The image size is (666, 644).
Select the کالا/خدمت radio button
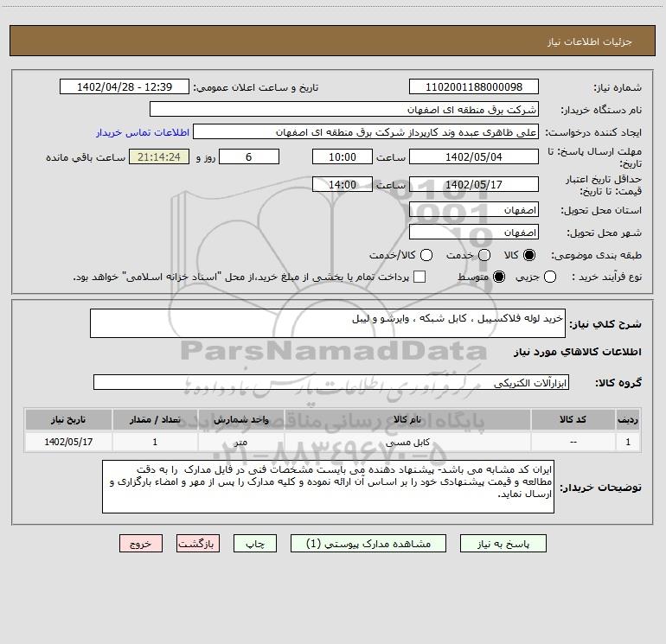click(426, 255)
